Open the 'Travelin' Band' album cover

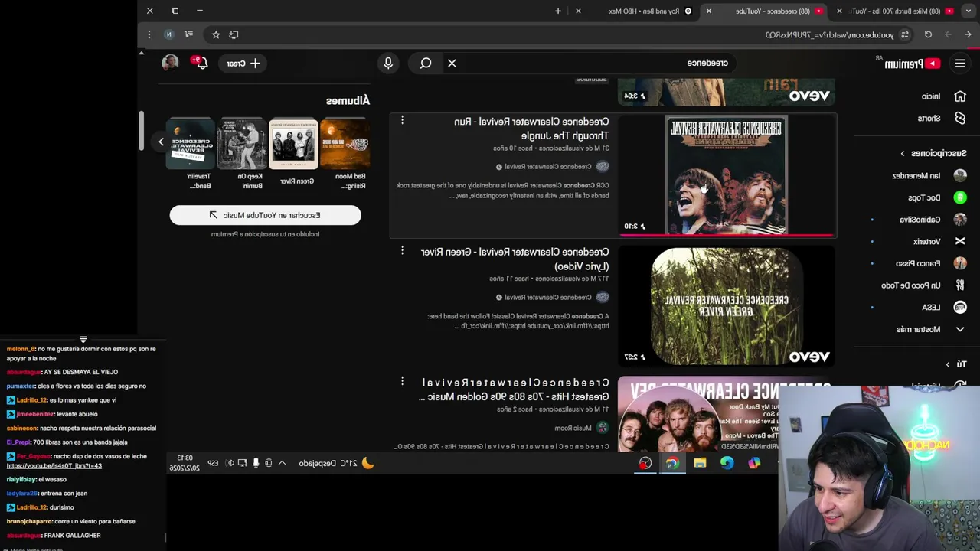[191, 144]
